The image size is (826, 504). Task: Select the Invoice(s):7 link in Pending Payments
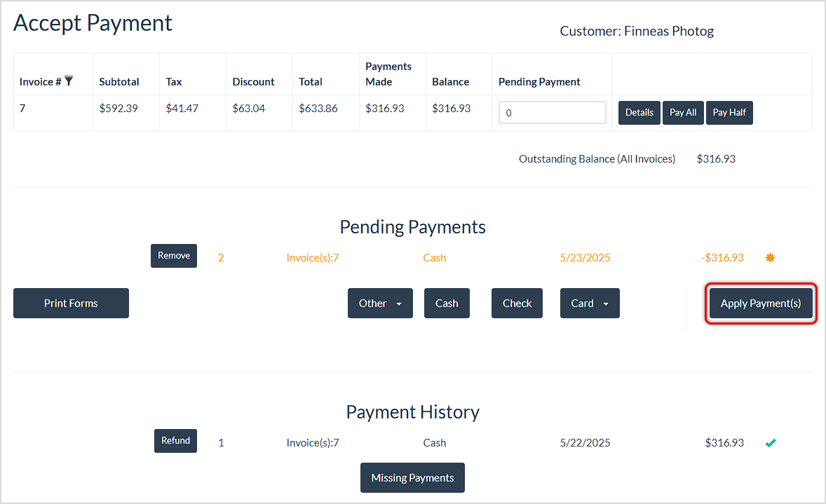point(312,257)
